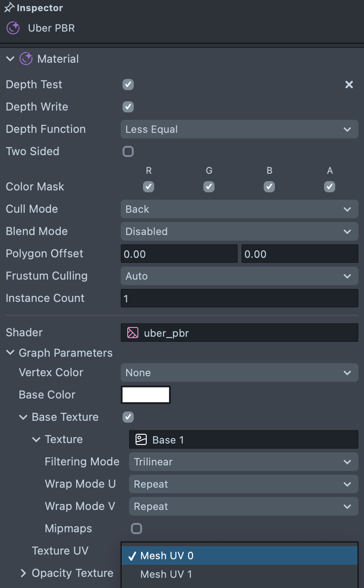Toggle the Depth Test checkbox
Viewport: 364px width, 588px height.
(128, 85)
